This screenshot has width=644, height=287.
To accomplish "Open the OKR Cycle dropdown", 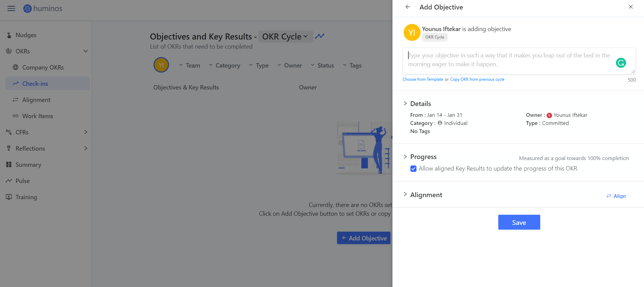I will pyautogui.click(x=285, y=36).
